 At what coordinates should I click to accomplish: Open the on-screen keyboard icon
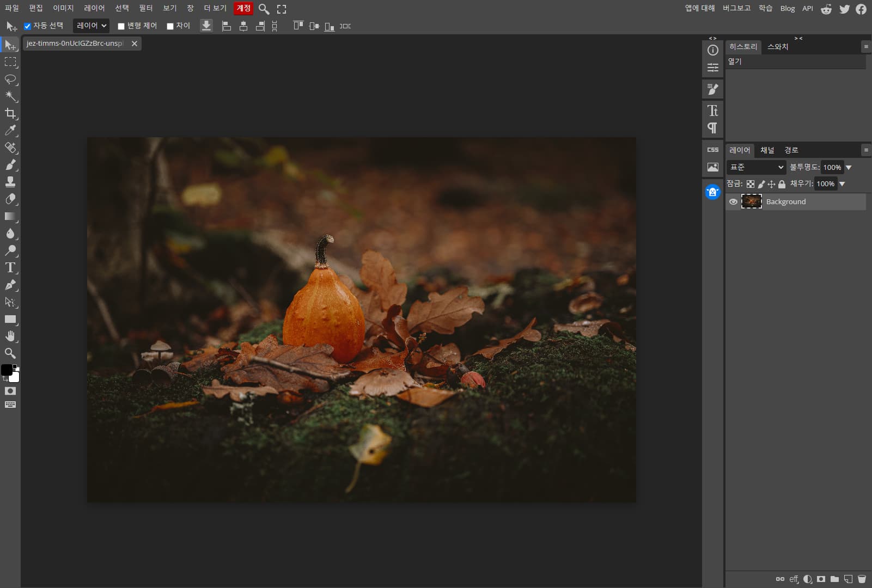[10, 405]
